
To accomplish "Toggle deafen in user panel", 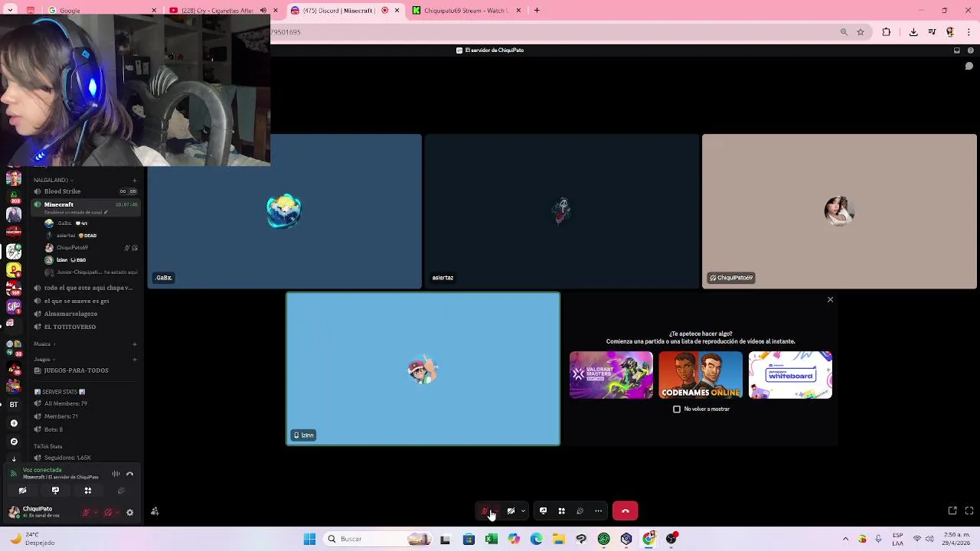I will [x=108, y=512].
